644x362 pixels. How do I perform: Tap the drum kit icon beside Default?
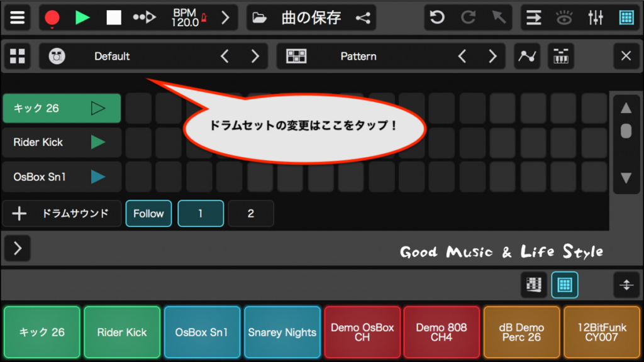point(57,56)
